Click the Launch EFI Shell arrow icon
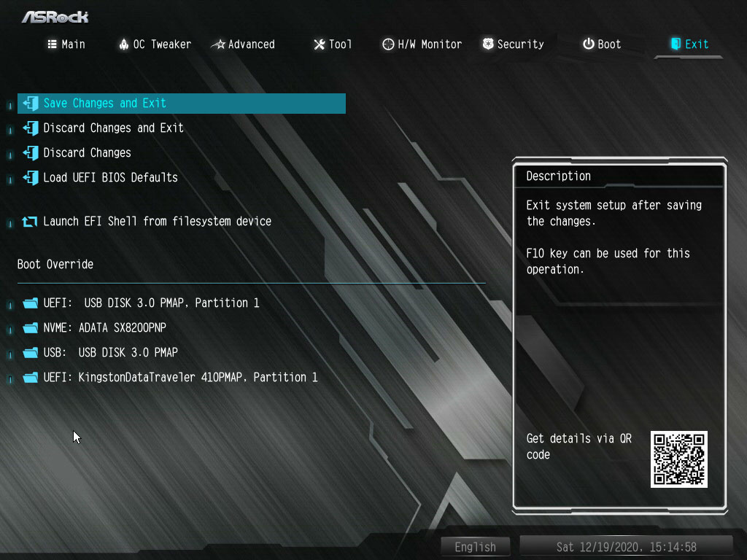This screenshot has height=560, width=747. tap(29, 222)
